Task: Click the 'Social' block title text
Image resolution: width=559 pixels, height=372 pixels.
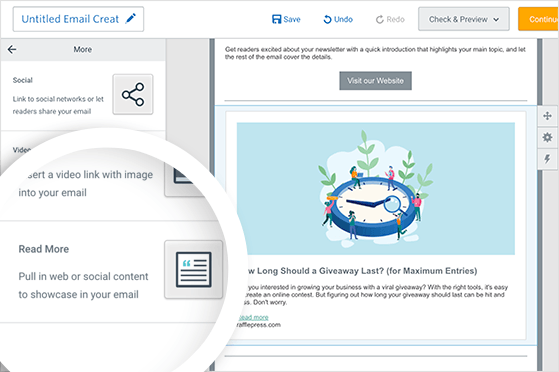Action: click(x=22, y=80)
